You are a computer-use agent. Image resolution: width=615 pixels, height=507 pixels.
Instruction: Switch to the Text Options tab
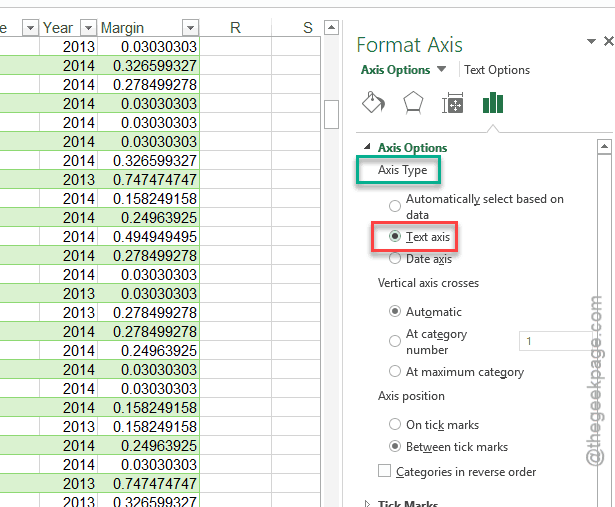point(497,70)
